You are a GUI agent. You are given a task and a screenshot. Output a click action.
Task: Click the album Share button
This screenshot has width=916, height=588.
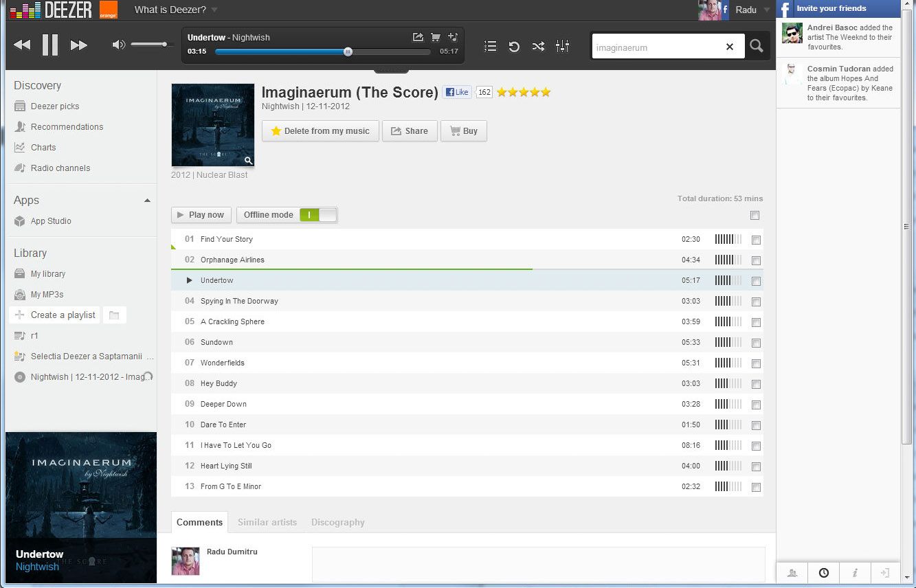coord(410,131)
